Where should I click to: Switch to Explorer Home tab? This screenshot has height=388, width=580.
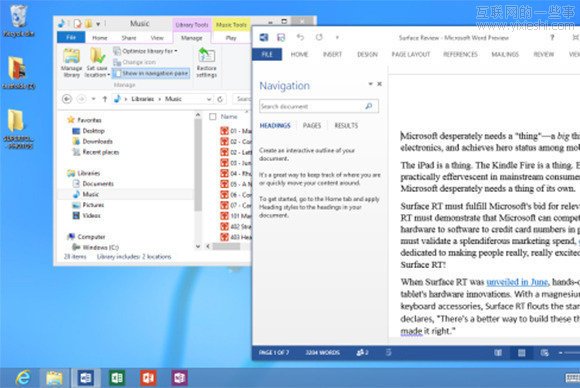[100, 38]
